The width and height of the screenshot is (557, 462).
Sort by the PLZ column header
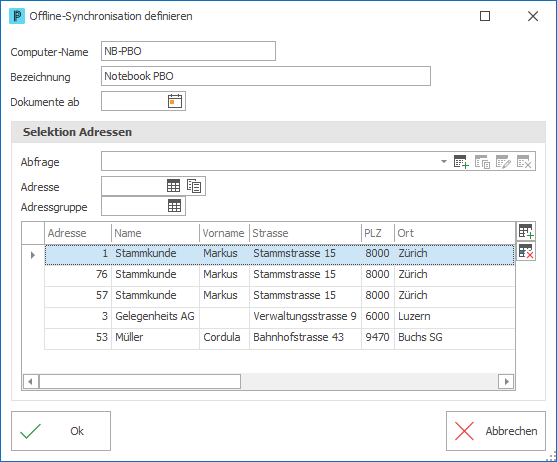point(378,233)
